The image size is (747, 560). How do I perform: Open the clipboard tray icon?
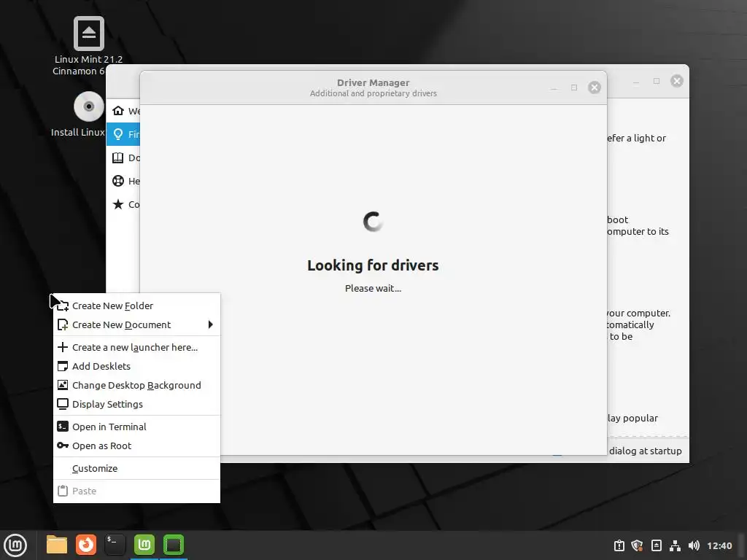point(619,545)
